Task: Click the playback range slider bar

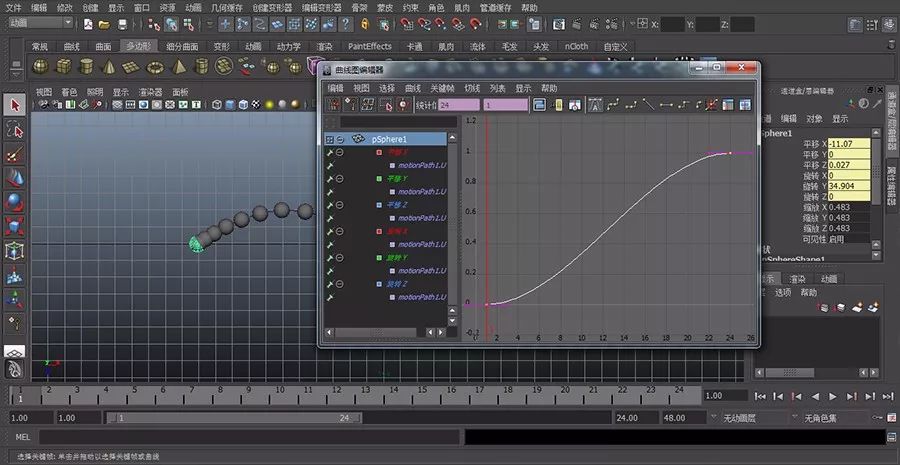Action: click(x=234, y=418)
